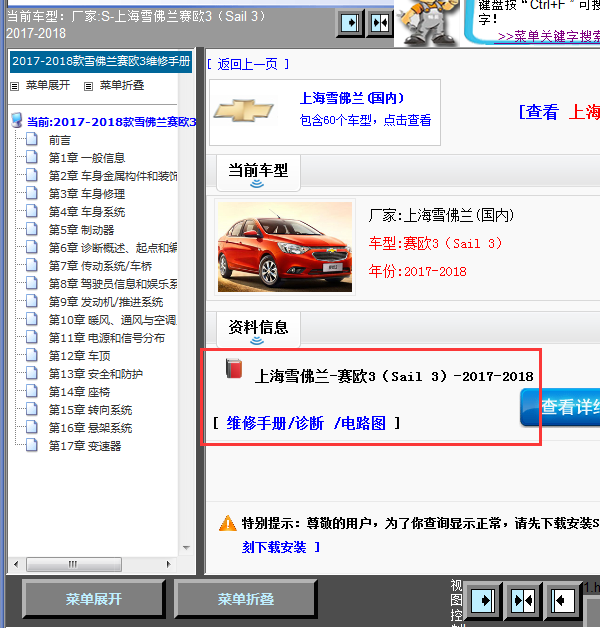Open >>菜单关键字搜索 link
This screenshot has width=600, height=628.
pyautogui.click(x=548, y=36)
